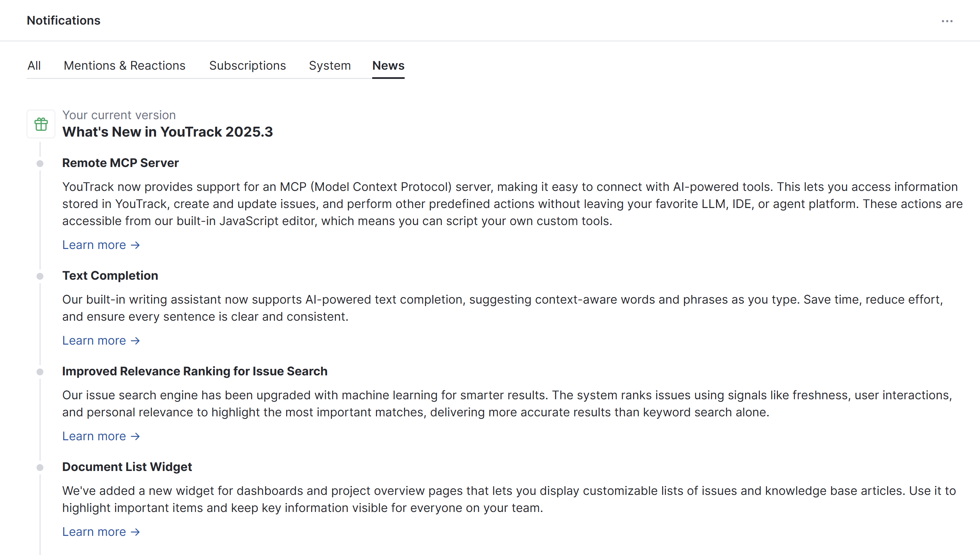Click the What's New in YouTrack 2025.3 heading
The height and width of the screenshot is (555, 980).
point(168,132)
